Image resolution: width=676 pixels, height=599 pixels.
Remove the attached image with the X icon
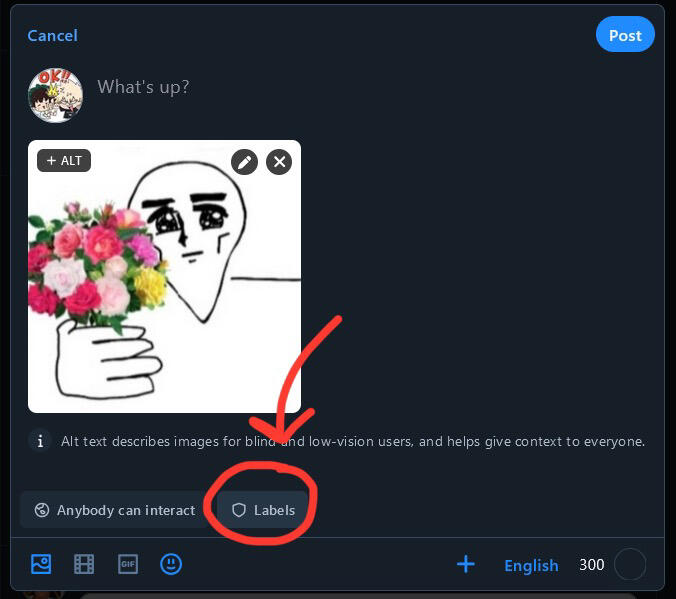279,161
